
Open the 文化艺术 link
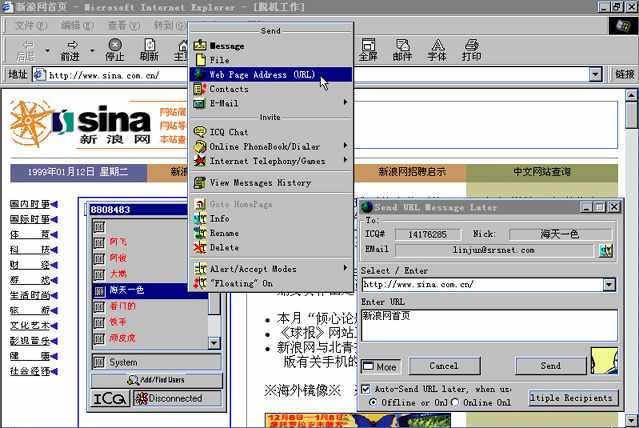click(x=30, y=326)
